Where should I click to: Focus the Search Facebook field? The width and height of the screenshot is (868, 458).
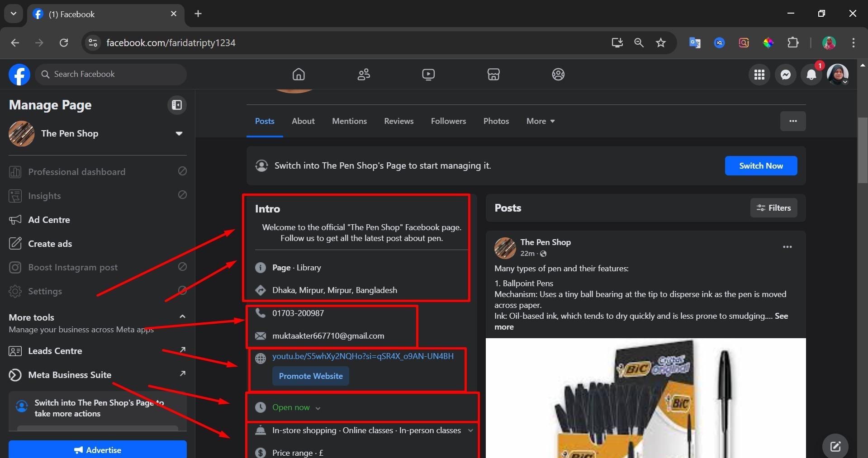coord(111,75)
